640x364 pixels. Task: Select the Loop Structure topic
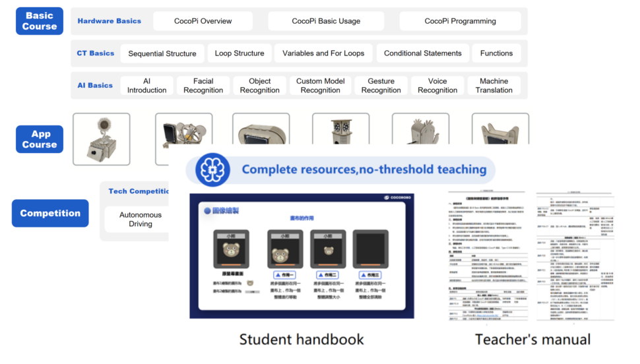240,53
